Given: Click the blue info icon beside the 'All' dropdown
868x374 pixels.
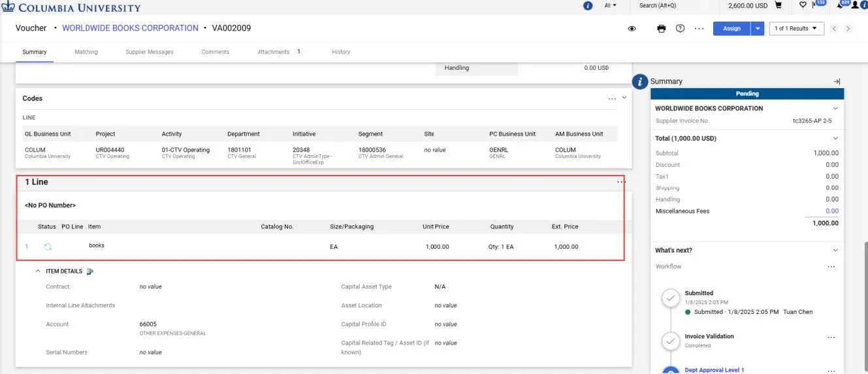Looking at the screenshot, I should [587, 5].
